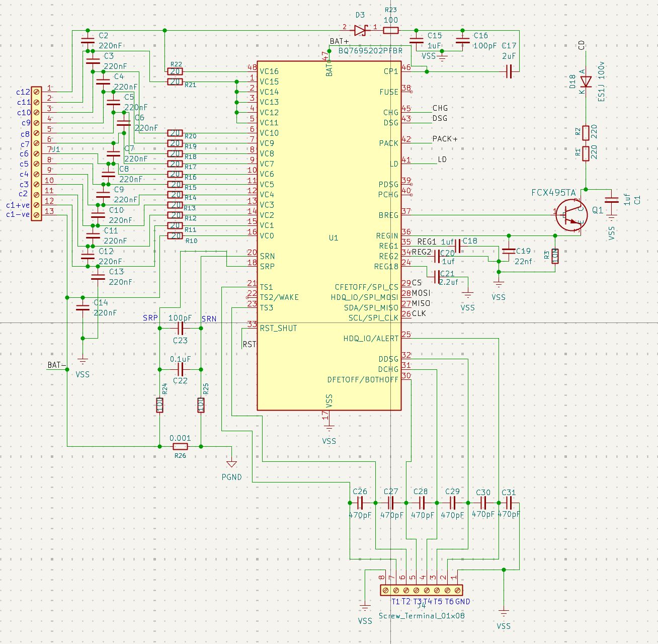Select resistor R1 symbol
This screenshot has height=644, width=658.
coord(586,153)
